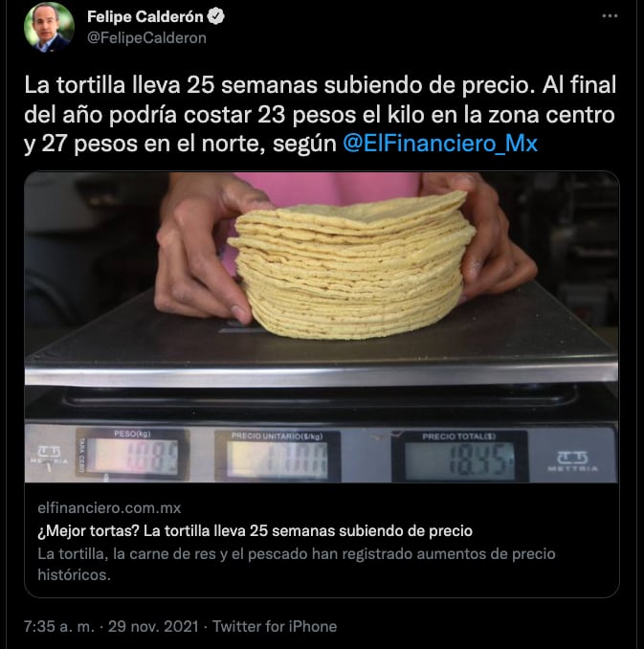The image size is (644, 649).
Task: Follow the @ElFinanciero_Mx mention link
Action: 440,144
